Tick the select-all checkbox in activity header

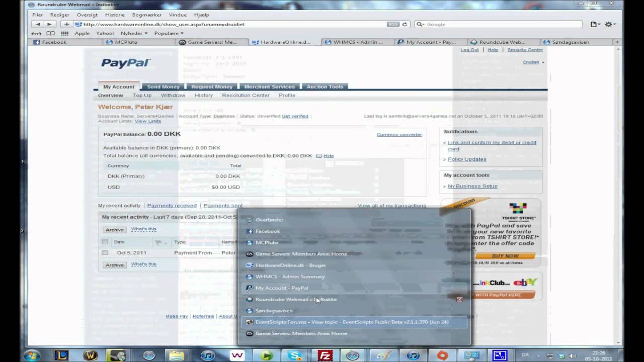tap(105, 242)
